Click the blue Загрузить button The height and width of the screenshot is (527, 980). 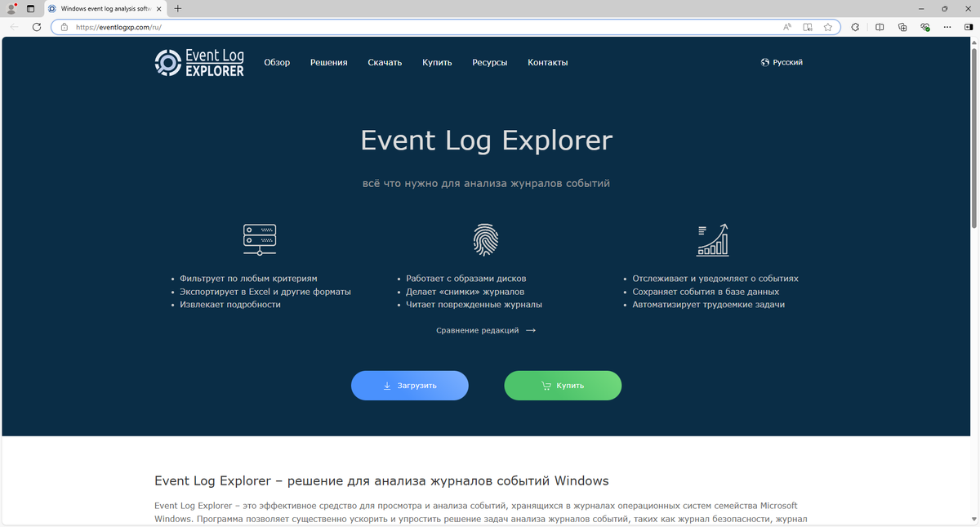pyautogui.click(x=410, y=386)
